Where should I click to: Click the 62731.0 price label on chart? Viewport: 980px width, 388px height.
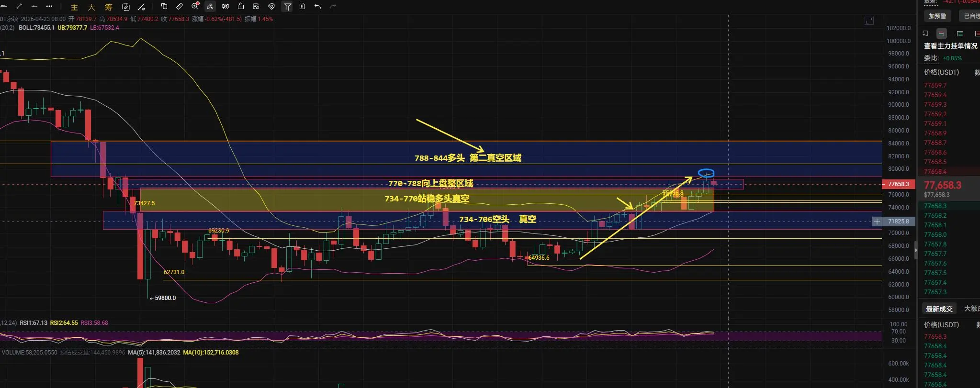(x=174, y=272)
